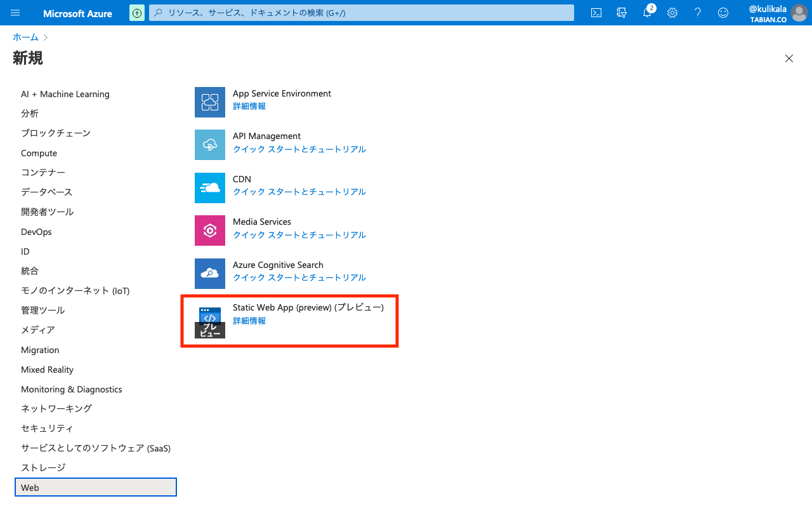Open the hamburger portal menu
Screen dimensions: 812x508
click(16, 13)
